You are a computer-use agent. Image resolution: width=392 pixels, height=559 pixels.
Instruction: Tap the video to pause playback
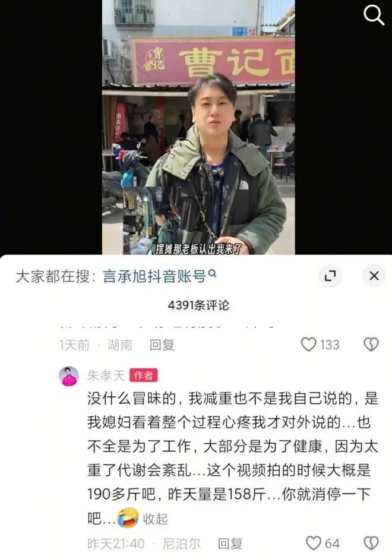(x=198, y=127)
